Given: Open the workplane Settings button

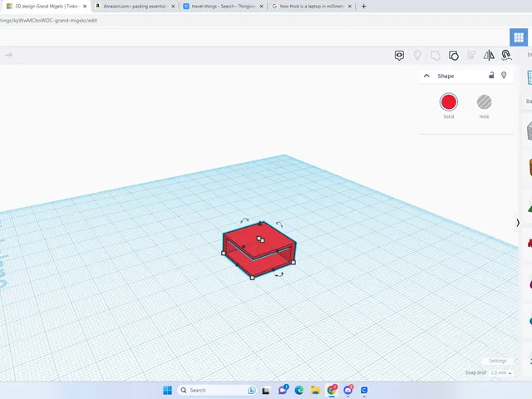Looking at the screenshot, I should 498,361.
